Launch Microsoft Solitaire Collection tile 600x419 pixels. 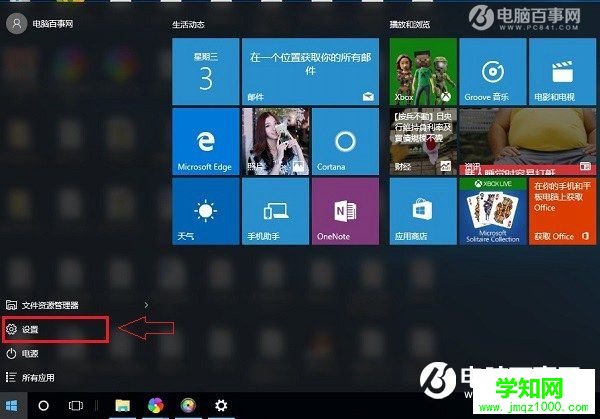tap(493, 211)
